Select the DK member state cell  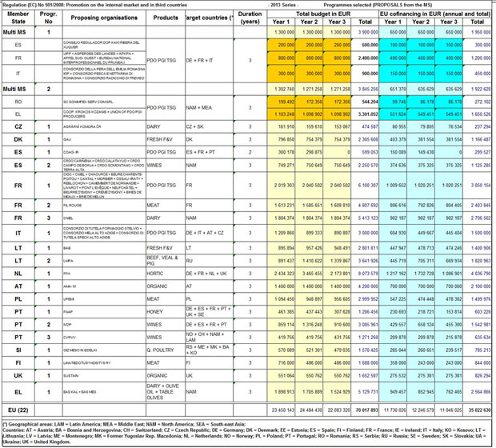tap(18, 138)
